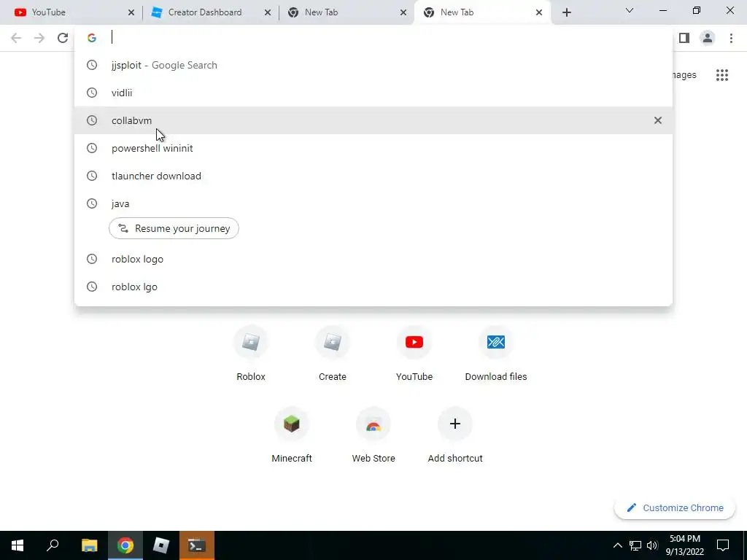Open the notification center icon
The image size is (747, 560).
[723, 545]
